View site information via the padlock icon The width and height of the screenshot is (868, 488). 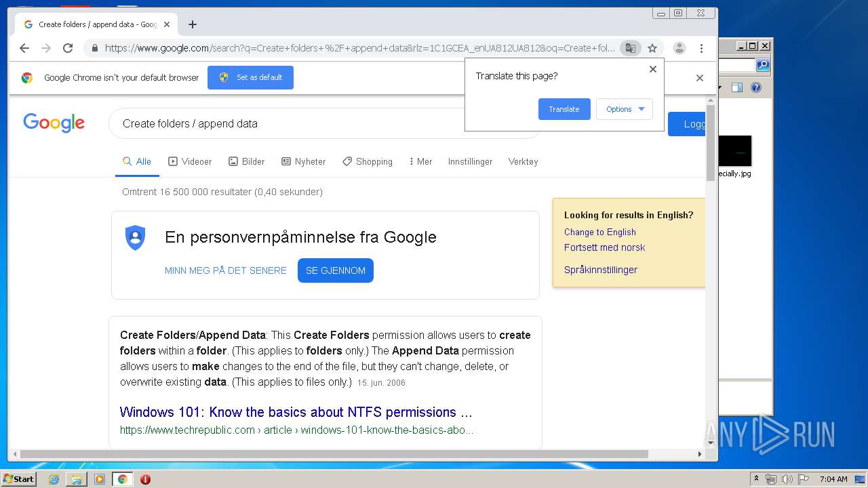pos(94,48)
